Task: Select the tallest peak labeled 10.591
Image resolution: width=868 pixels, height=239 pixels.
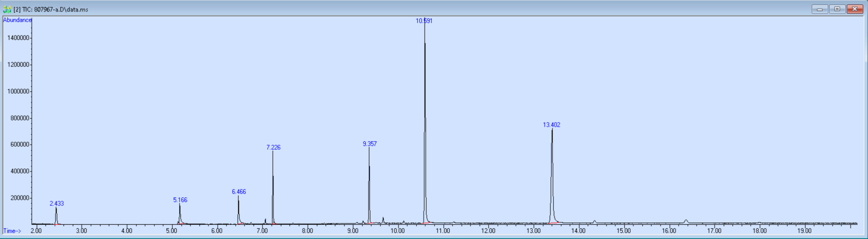Action: tap(424, 21)
